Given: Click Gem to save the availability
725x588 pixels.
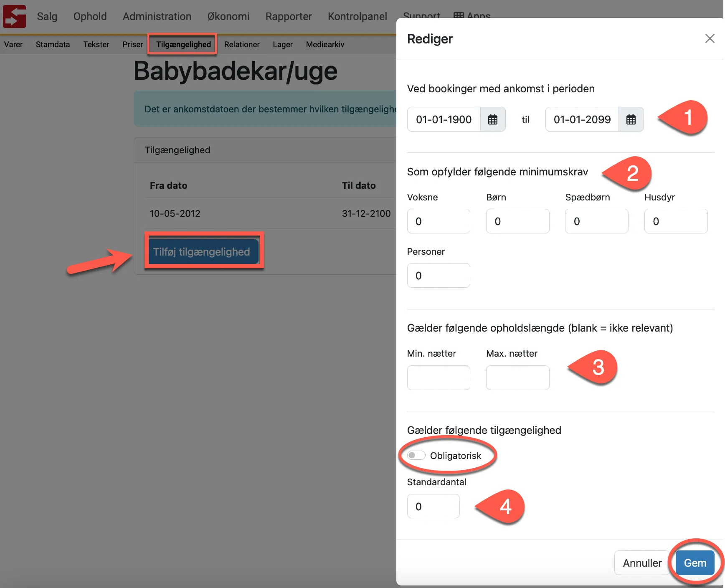Looking at the screenshot, I should [695, 563].
